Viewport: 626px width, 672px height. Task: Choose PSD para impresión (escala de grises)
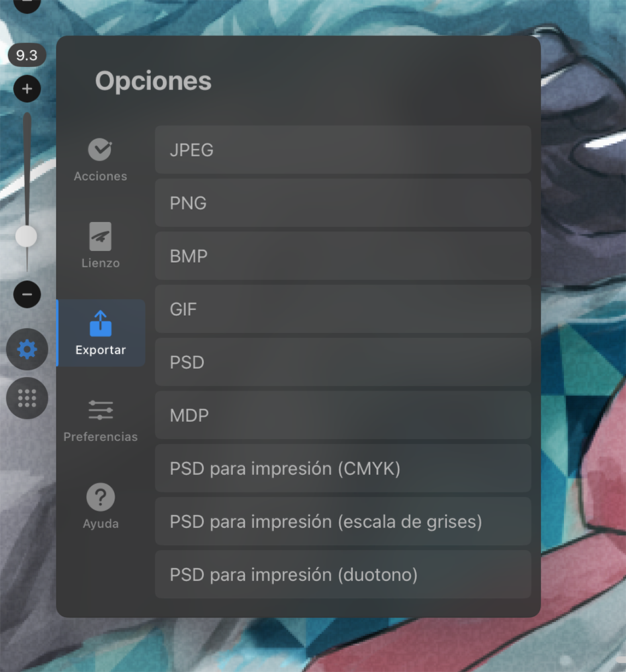pos(343,521)
